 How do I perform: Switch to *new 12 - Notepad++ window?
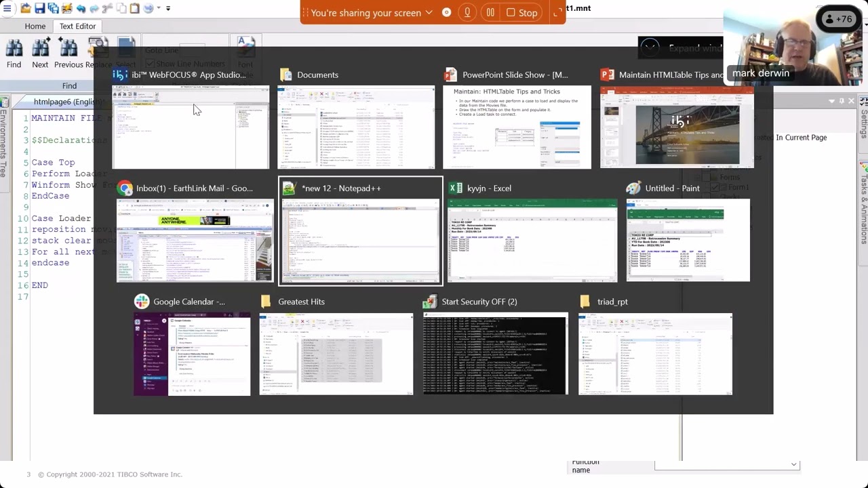pyautogui.click(x=361, y=232)
